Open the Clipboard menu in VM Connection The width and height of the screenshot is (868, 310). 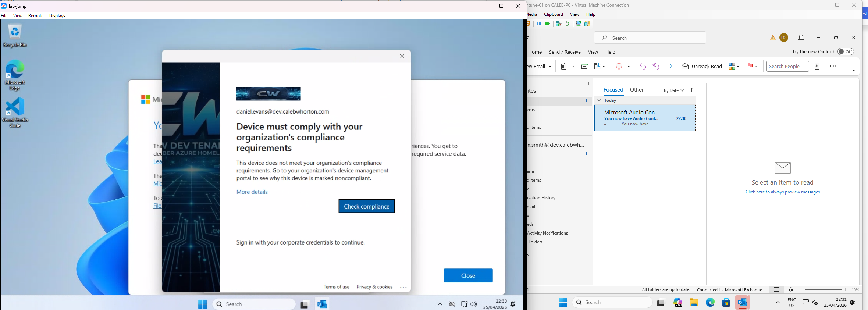554,14
